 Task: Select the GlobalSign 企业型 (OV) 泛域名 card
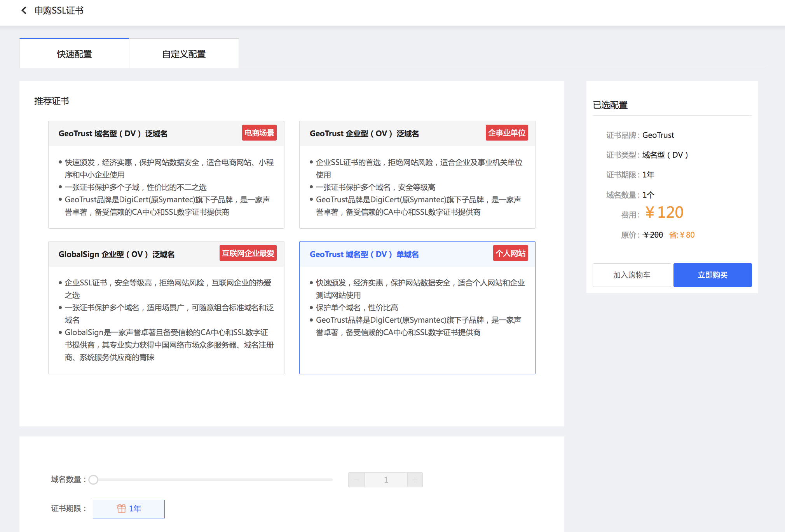point(166,308)
